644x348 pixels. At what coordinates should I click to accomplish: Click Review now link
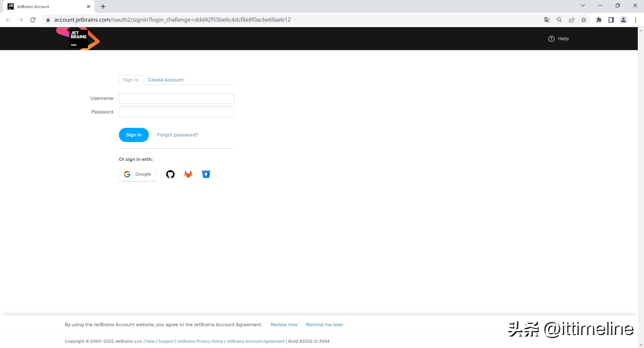[284, 325]
